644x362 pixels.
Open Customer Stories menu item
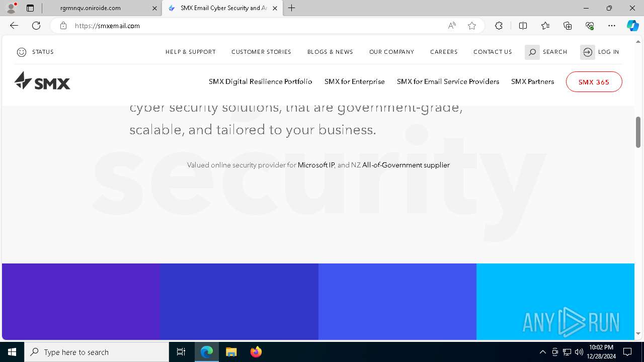pyautogui.click(x=261, y=52)
